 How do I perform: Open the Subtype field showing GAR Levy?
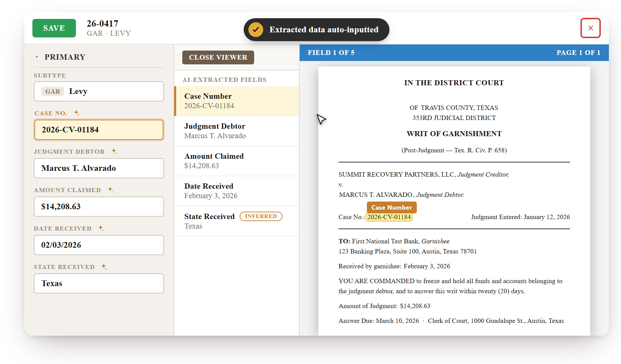pos(99,91)
